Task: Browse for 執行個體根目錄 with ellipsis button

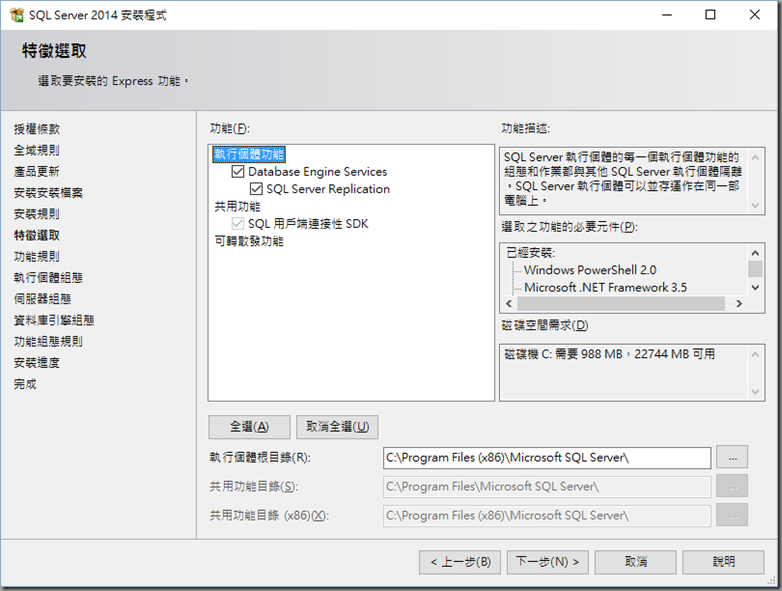Action: click(x=732, y=457)
